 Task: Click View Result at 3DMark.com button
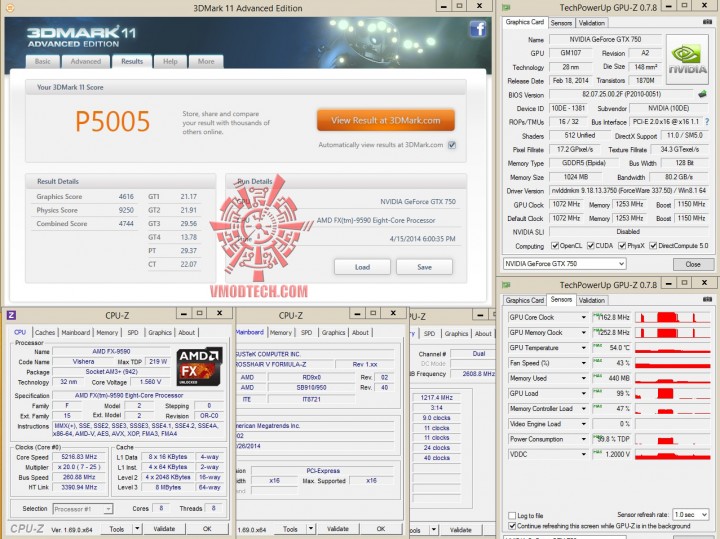click(x=386, y=120)
